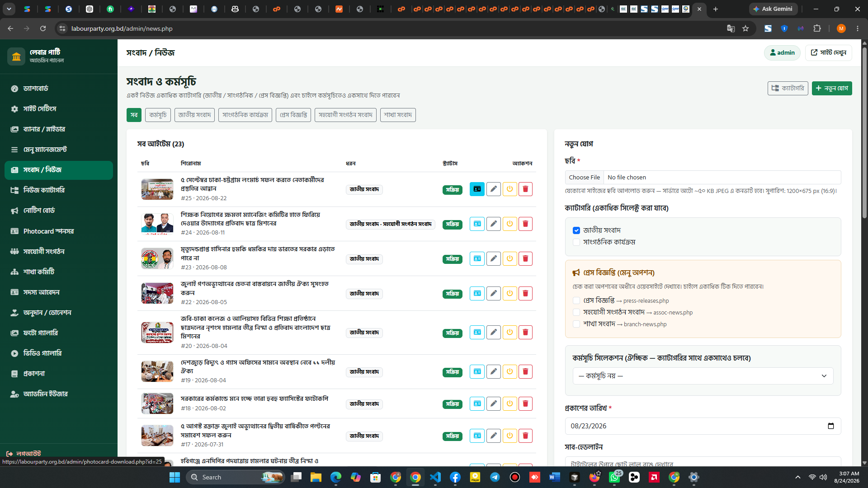Delete news item #25 with trash icon

(x=525, y=189)
